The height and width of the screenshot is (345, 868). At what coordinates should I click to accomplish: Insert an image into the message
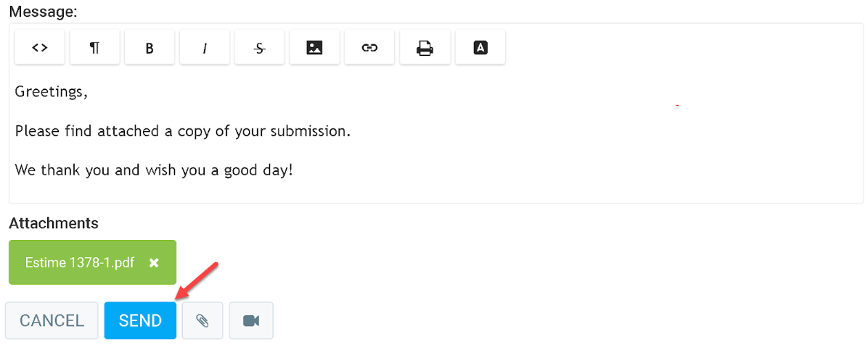pos(314,48)
